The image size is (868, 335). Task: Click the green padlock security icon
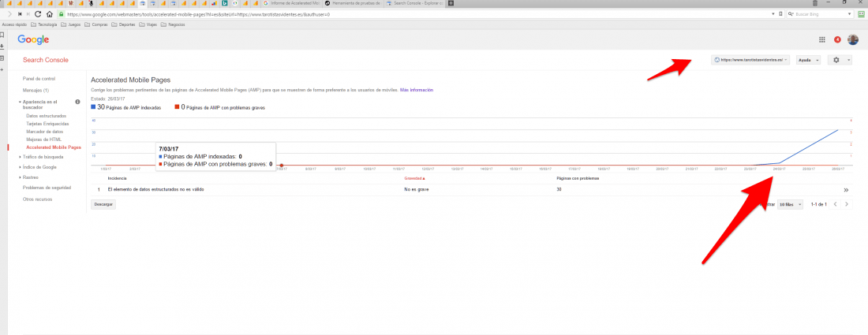[x=62, y=14]
